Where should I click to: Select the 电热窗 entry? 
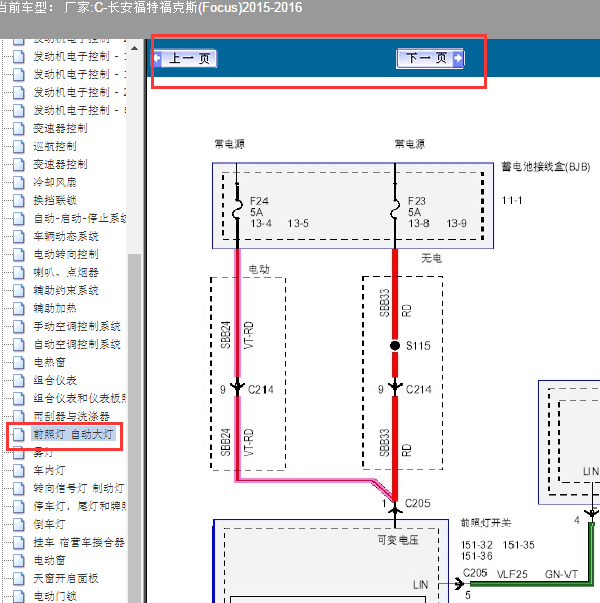[49, 362]
